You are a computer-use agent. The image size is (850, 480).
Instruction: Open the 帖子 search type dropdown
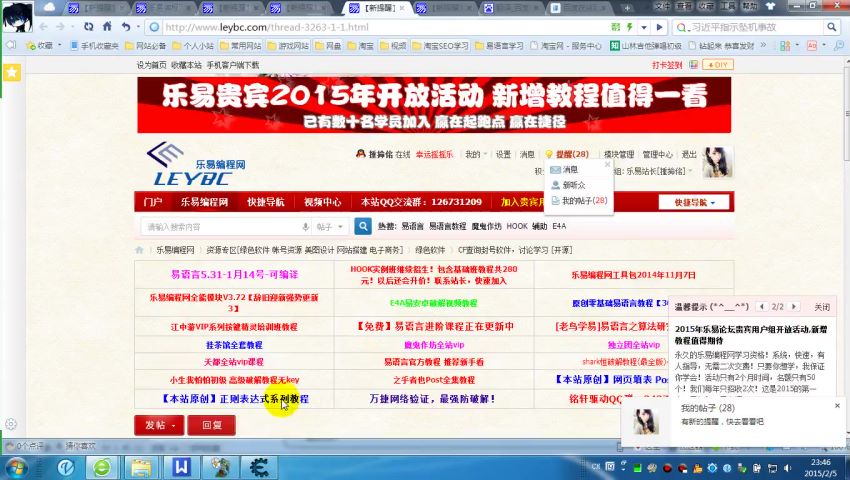tap(330, 227)
